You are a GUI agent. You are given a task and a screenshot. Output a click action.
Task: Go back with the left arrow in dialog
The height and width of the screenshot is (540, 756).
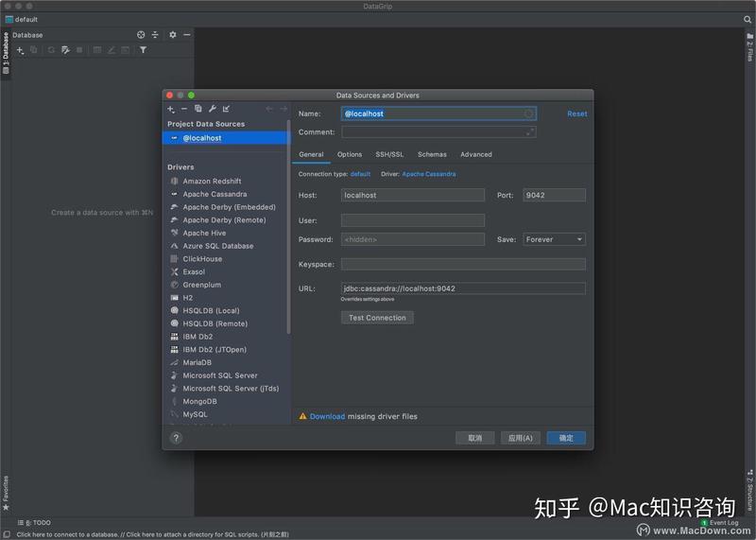[269, 109]
